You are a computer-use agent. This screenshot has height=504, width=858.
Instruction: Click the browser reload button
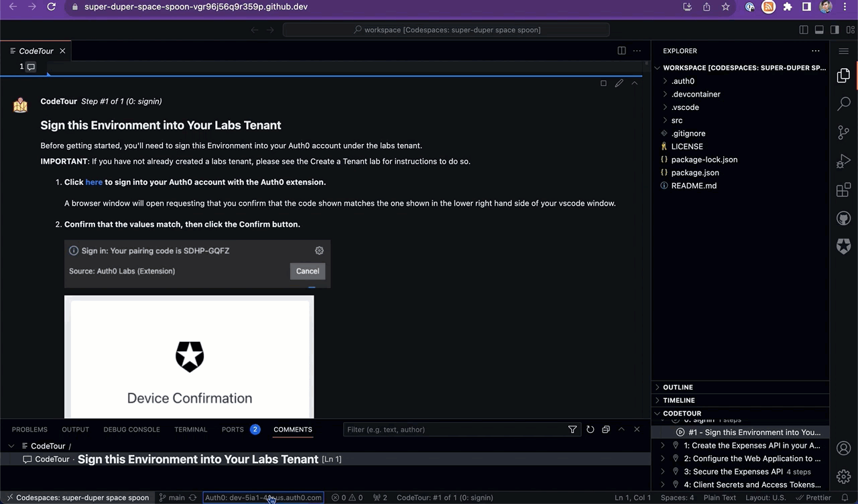pos(52,7)
